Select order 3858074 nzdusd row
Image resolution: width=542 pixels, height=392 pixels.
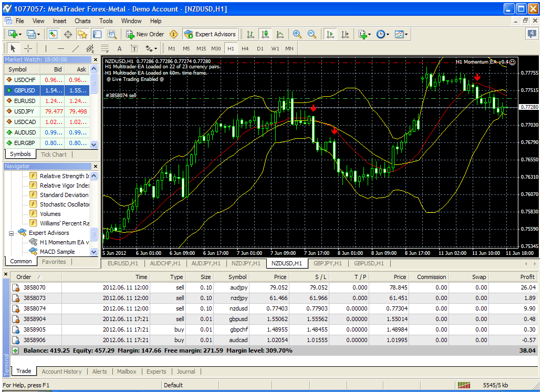(274, 308)
